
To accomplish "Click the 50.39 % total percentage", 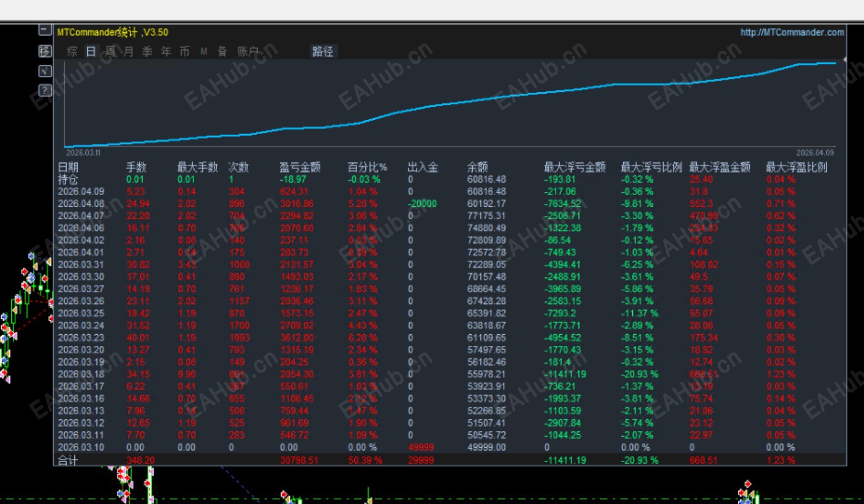I will point(365,460).
